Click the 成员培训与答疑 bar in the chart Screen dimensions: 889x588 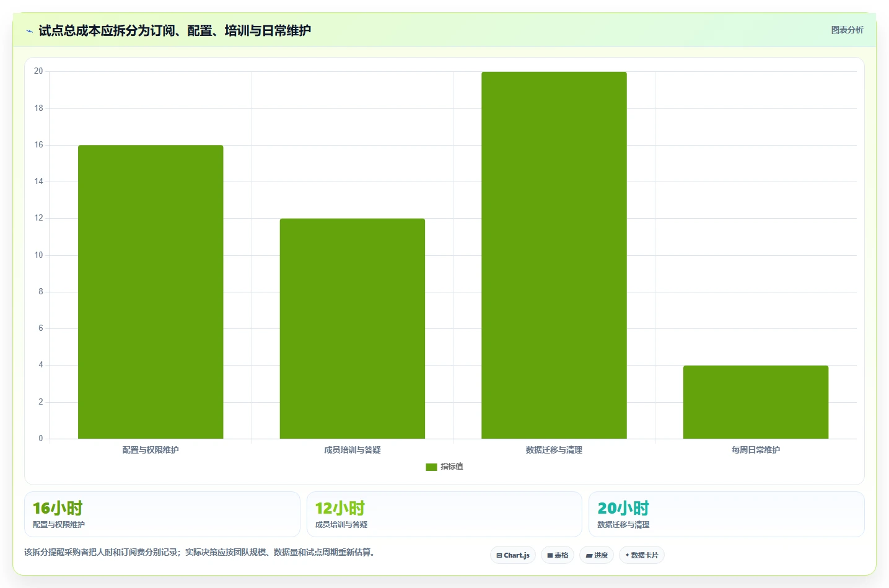353,328
